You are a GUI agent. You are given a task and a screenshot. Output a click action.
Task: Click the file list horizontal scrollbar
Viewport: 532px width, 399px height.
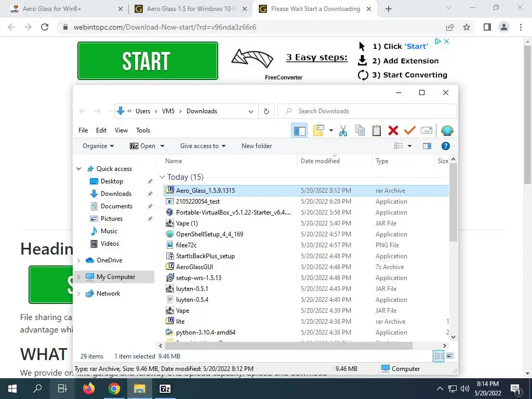pos(288,345)
